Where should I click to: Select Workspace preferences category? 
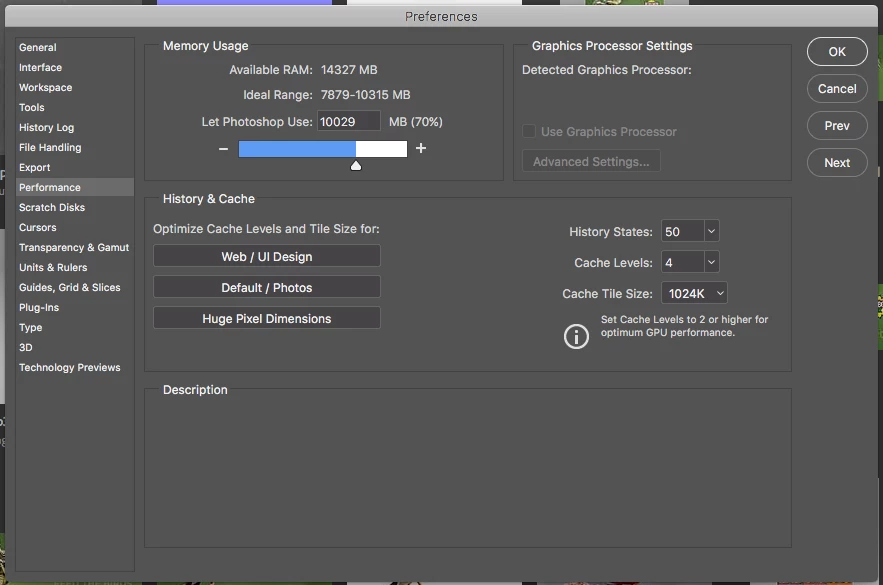click(75, 87)
